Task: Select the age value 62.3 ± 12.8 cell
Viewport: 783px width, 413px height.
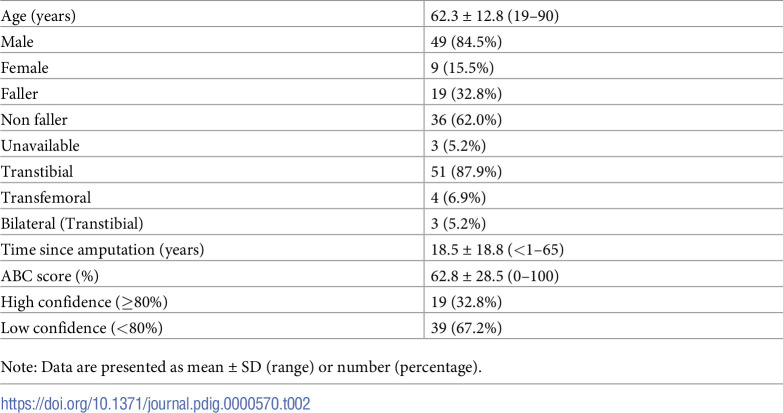Action: point(500,16)
